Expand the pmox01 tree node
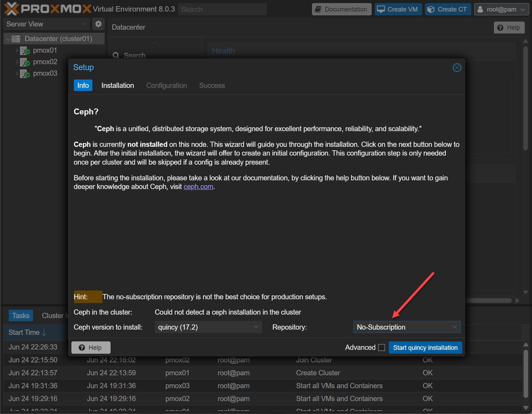 [x=16, y=51]
